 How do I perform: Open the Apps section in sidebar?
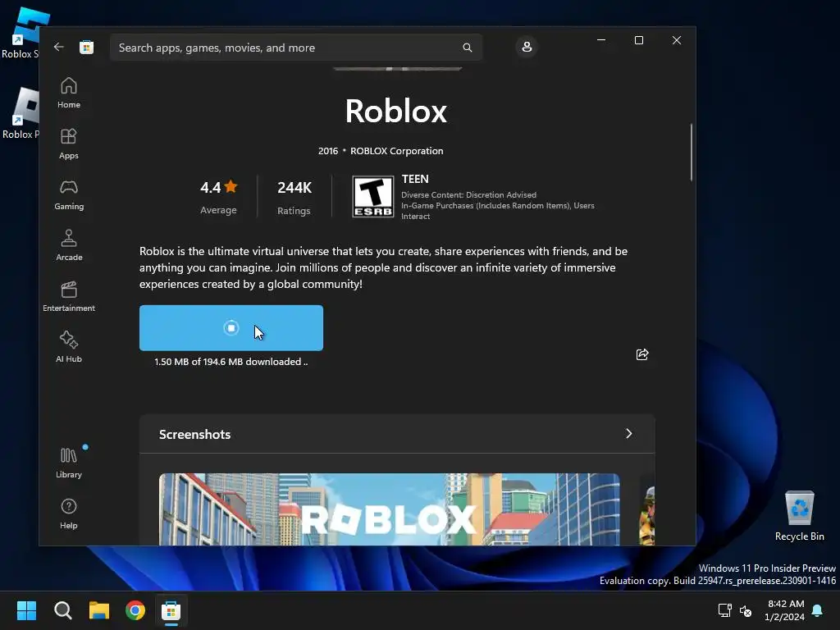coord(69,144)
